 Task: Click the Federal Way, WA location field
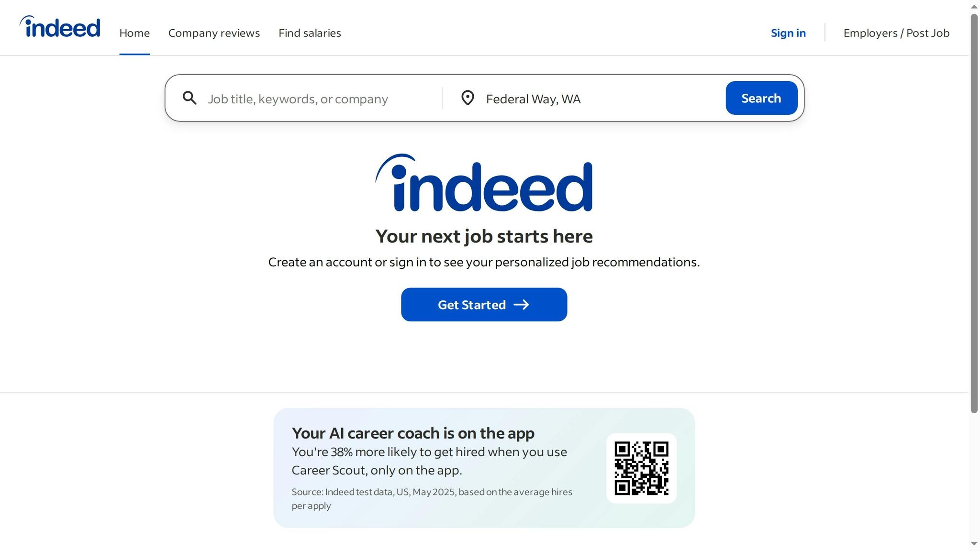(598, 99)
